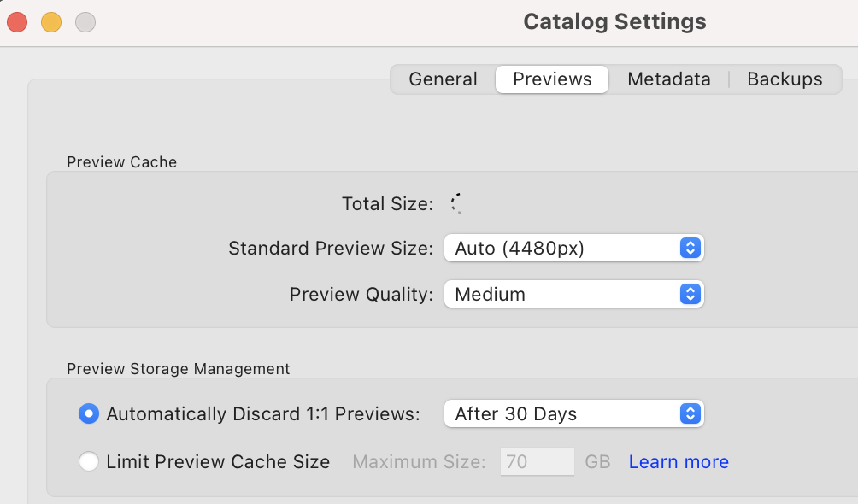Viewport: 858px width, 504px height.
Task: Open the Learn more link
Action: [x=679, y=462]
